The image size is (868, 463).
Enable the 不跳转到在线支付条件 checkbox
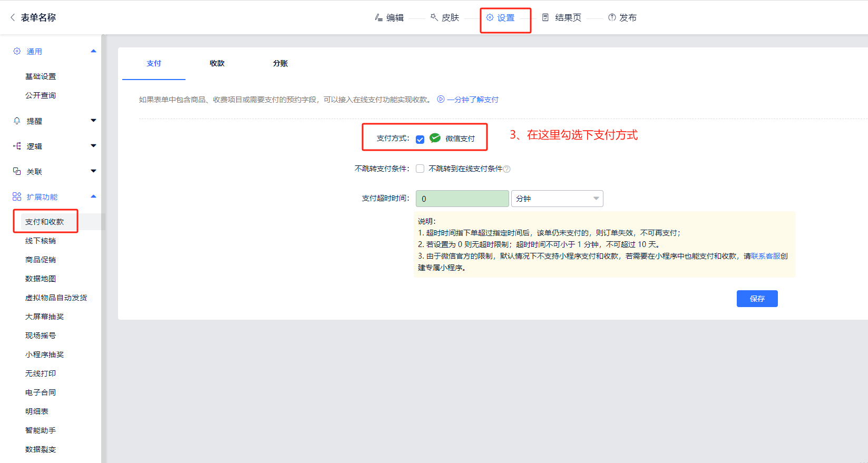click(x=420, y=169)
